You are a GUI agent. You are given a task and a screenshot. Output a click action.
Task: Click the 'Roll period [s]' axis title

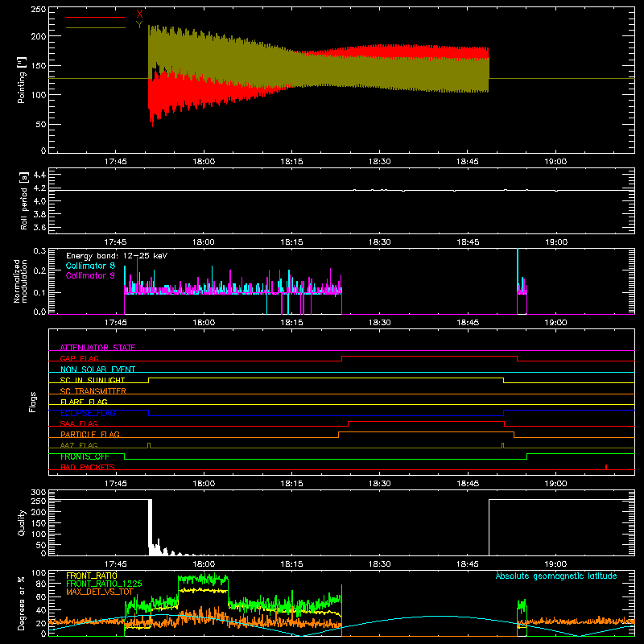24,200
